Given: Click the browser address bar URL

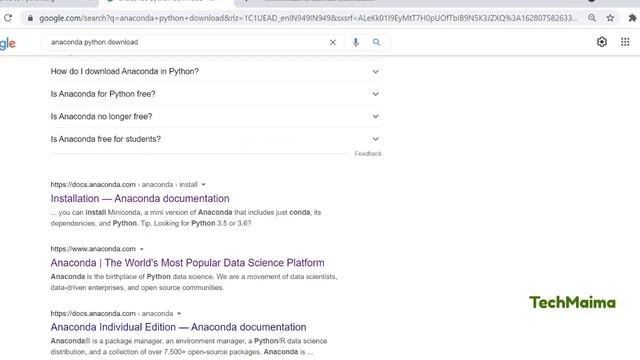Looking at the screenshot, I should tap(308, 18).
